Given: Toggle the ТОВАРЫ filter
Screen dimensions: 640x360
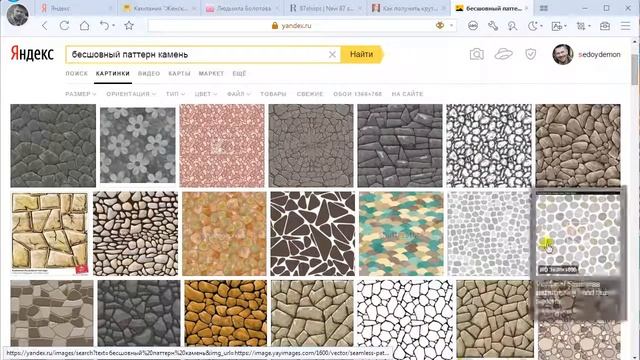Looking at the screenshot, I should 273,94.
